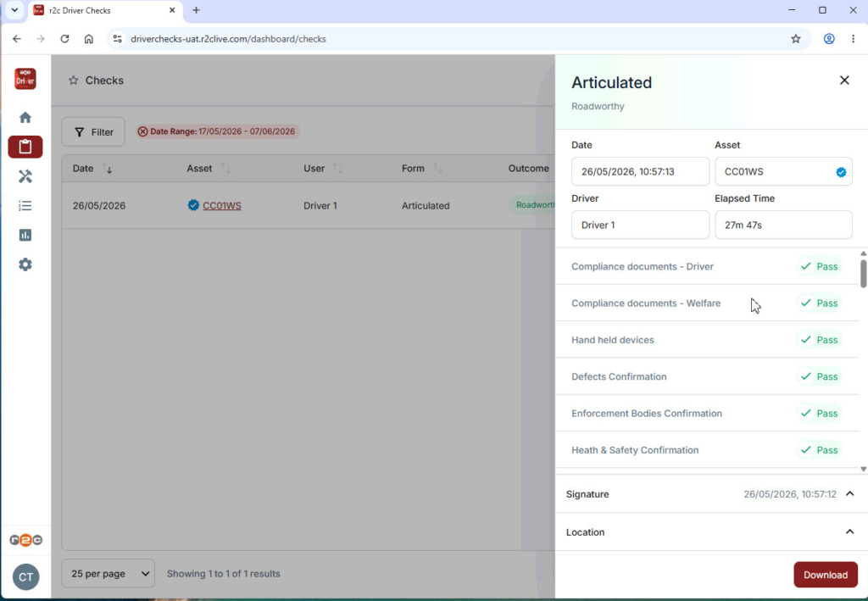Open the Filter button
Image resolution: width=868 pixels, height=601 pixels.
pos(93,131)
